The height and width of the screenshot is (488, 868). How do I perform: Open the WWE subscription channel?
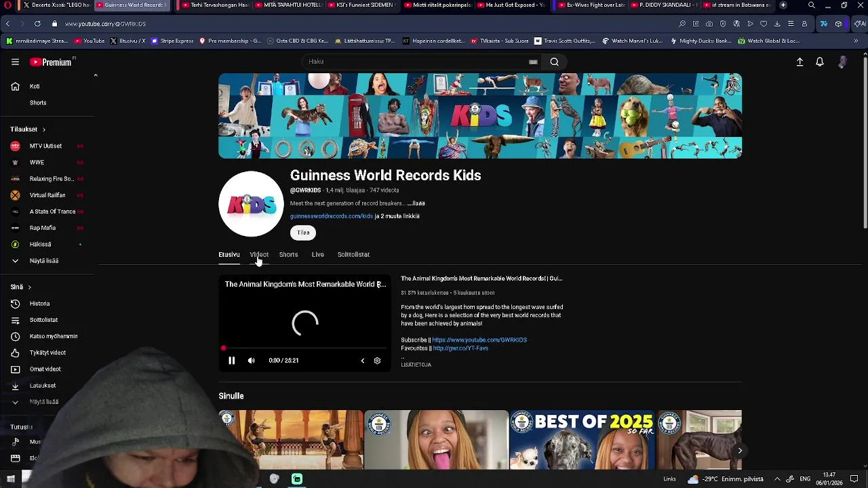(x=37, y=163)
